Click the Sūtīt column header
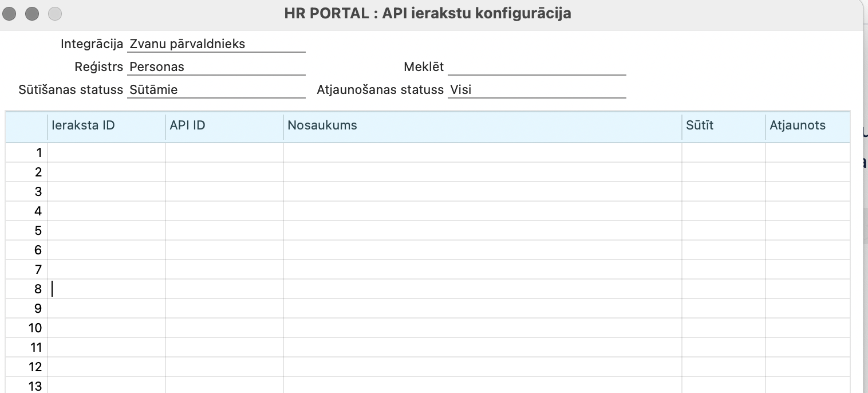 coord(723,125)
